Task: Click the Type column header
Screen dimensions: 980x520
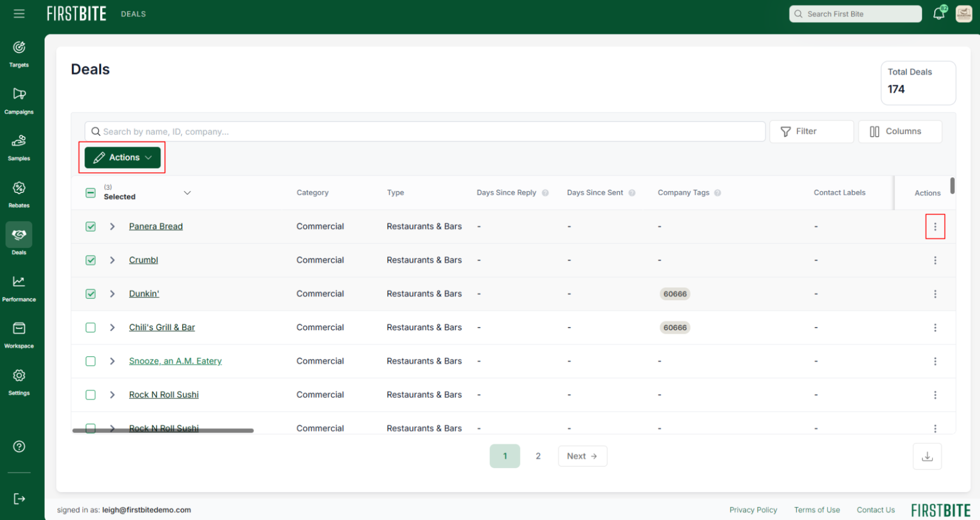Action: pos(396,193)
